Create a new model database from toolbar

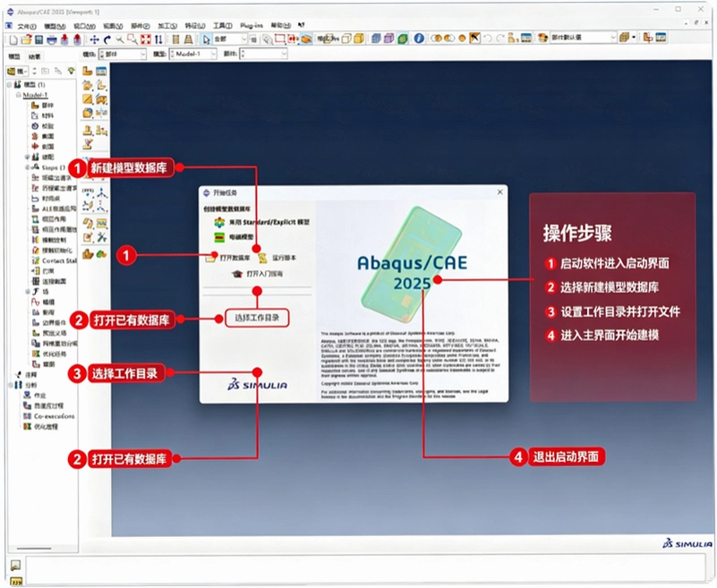(13, 39)
